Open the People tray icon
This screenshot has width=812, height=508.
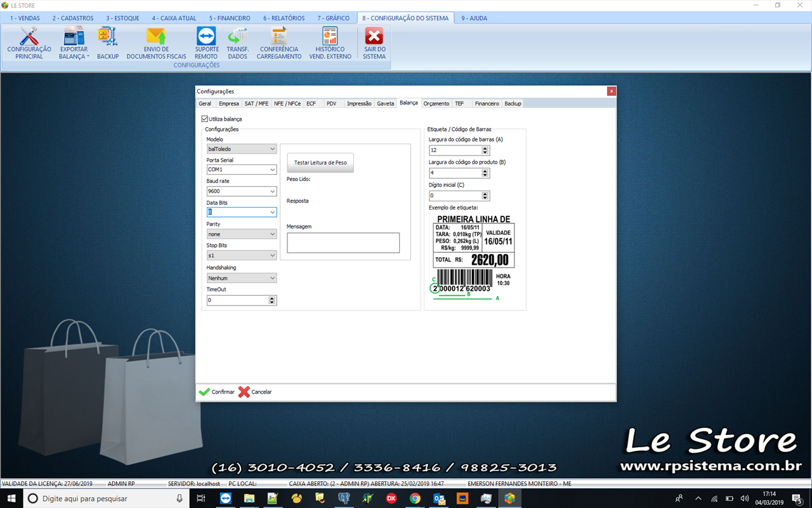(679, 498)
